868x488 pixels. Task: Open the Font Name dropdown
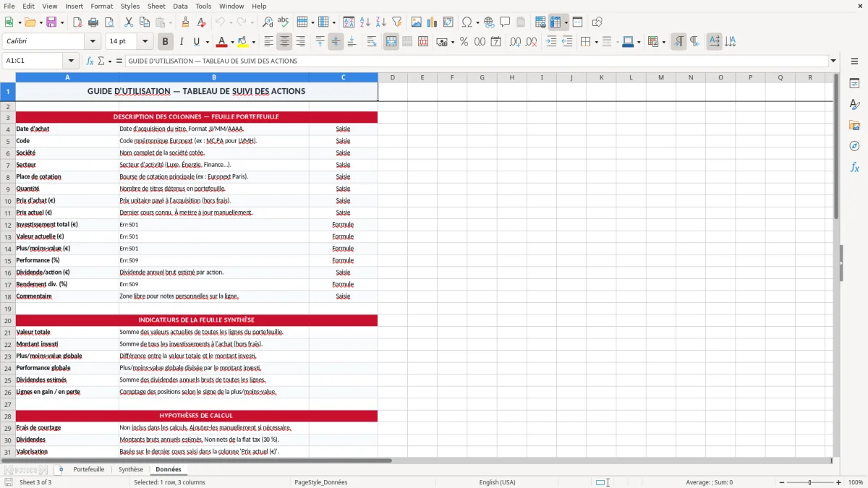coord(92,42)
